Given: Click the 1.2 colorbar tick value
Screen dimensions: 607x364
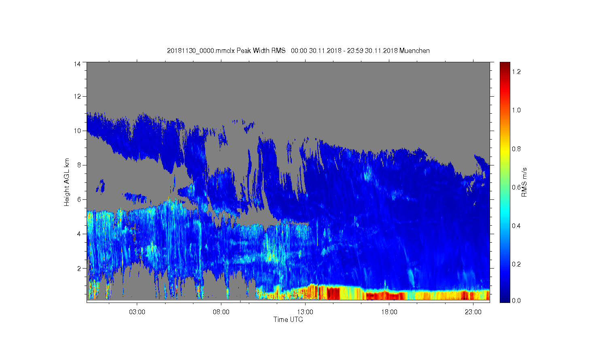Looking at the screenshot, I should coord(516,72).
